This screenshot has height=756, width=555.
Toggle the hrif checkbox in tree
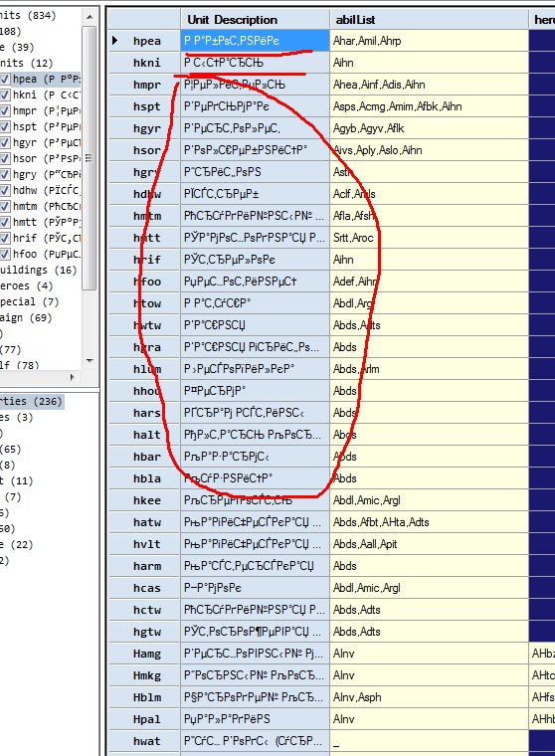coord(5,238)
